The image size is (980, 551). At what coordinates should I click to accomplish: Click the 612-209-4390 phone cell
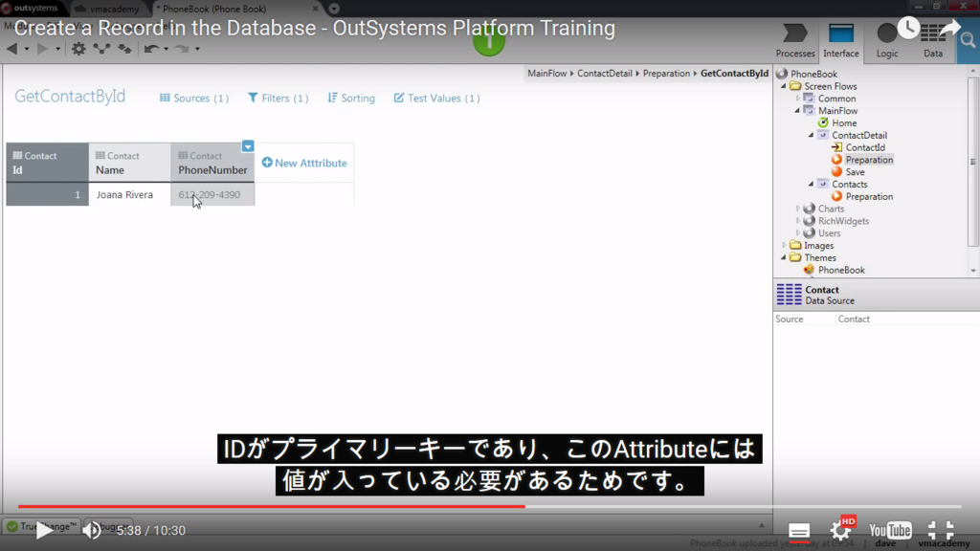point(212,194)
